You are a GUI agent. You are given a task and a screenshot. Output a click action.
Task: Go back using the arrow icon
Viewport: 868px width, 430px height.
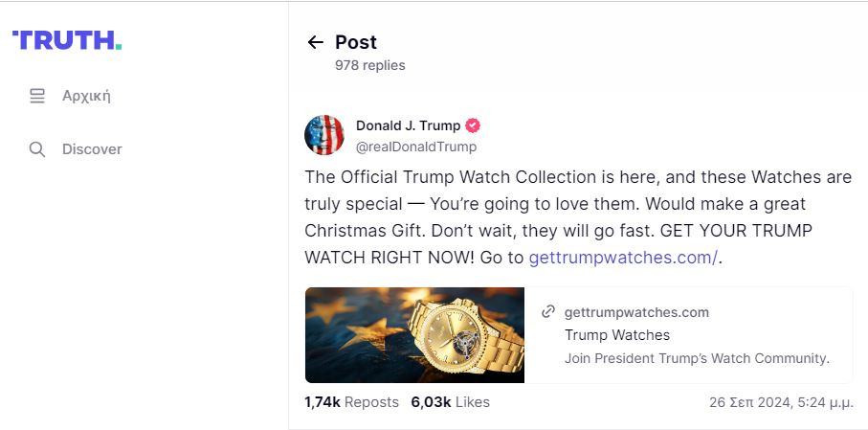[x=315, y=42]
